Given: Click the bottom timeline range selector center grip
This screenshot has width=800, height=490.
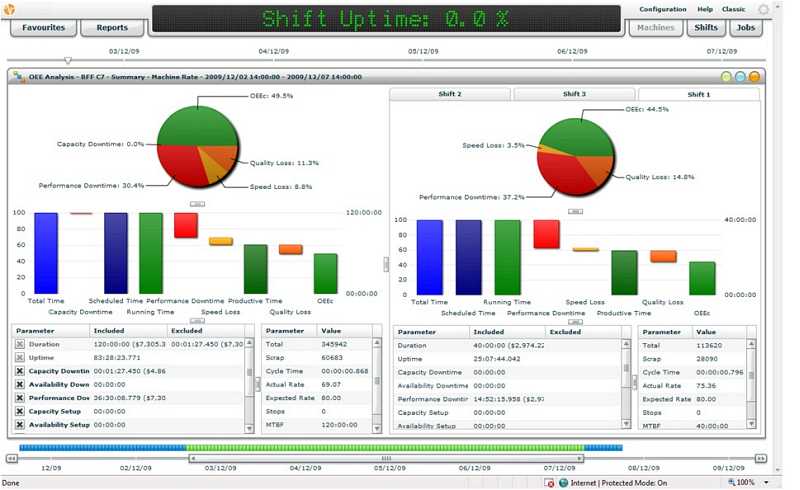Looking at the screenshot, I should coord(386,458).
